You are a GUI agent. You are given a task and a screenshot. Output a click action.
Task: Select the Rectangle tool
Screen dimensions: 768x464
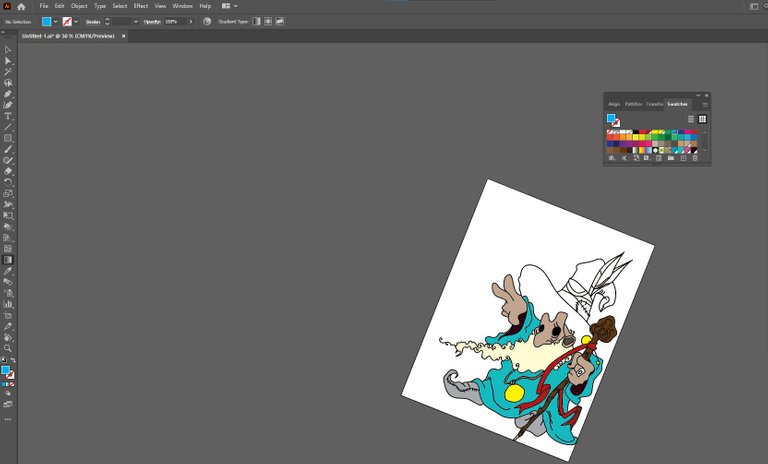point(8,138)
